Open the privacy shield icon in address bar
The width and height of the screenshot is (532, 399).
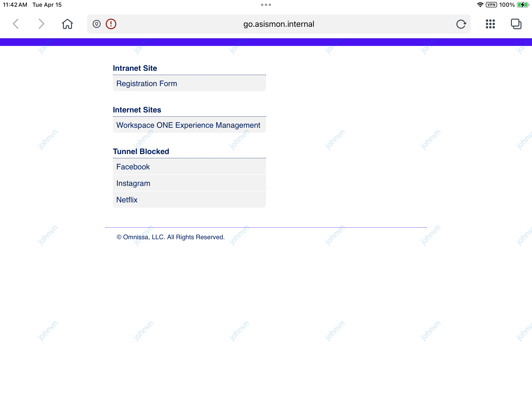point(96,24)
